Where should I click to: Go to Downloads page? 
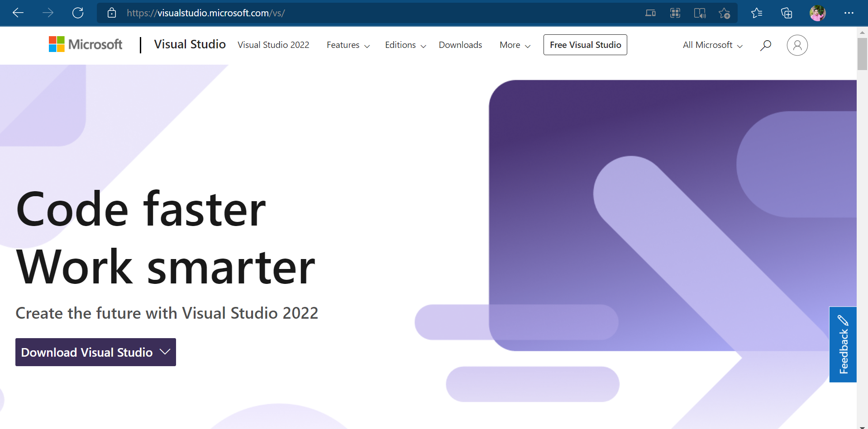(460, 45)
